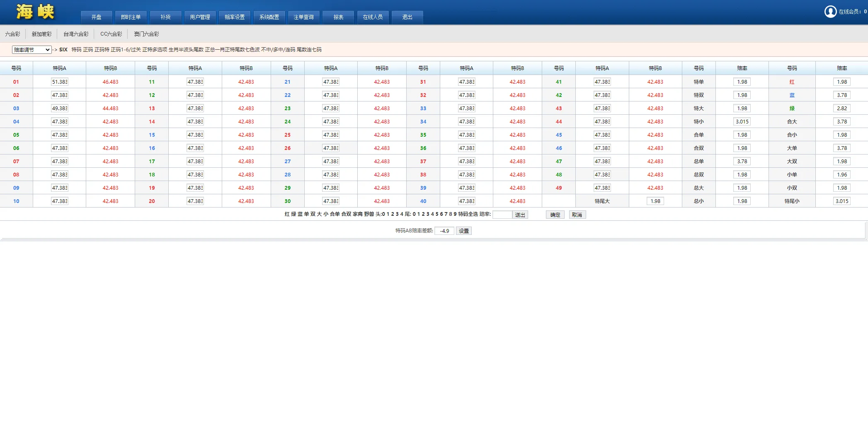Open the 报表 reports page

click(338, 17)
